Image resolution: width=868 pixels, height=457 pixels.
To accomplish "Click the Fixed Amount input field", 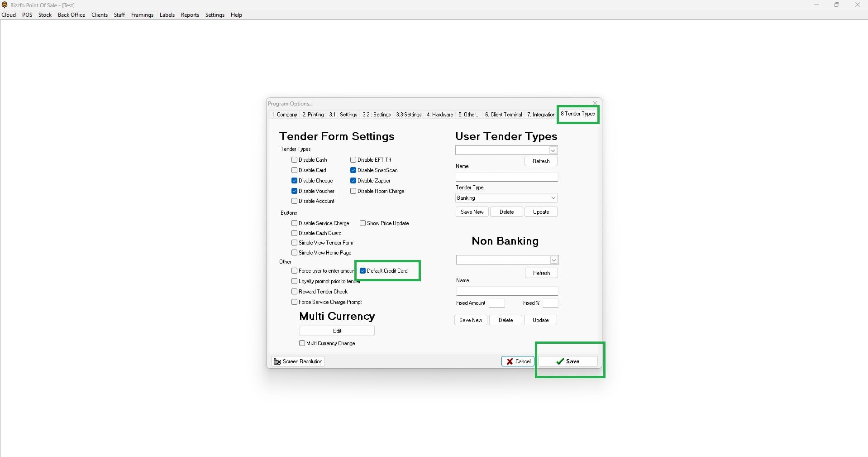I will [x=497, y=303].
